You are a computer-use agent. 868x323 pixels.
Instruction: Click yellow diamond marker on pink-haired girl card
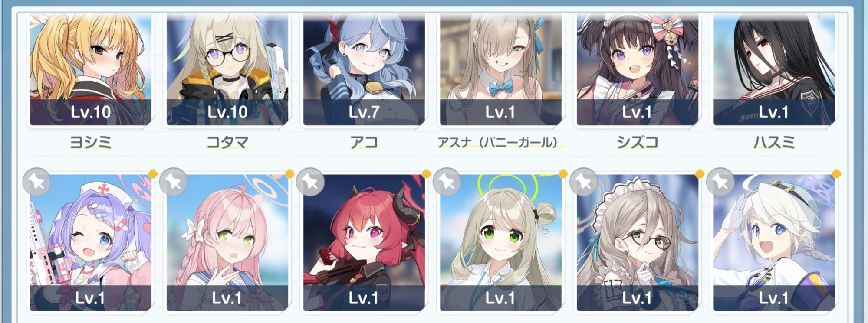[289, 174]
